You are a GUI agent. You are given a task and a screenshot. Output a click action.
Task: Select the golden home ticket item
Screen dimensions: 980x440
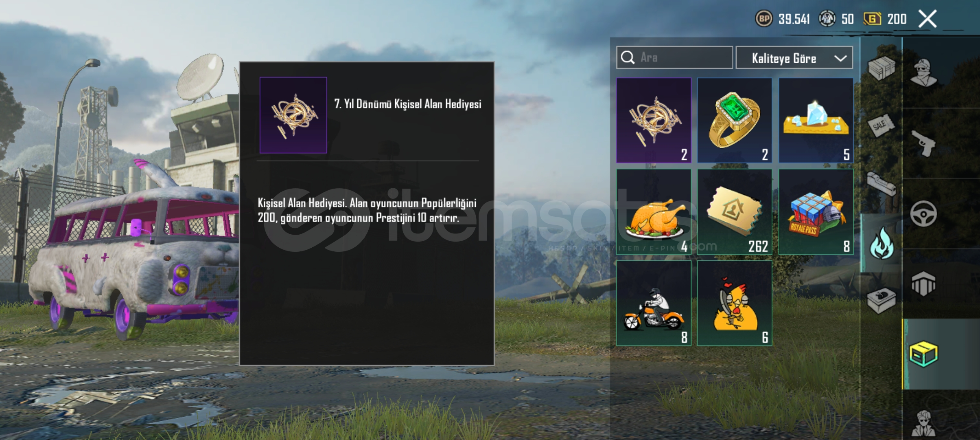(735, 212)
